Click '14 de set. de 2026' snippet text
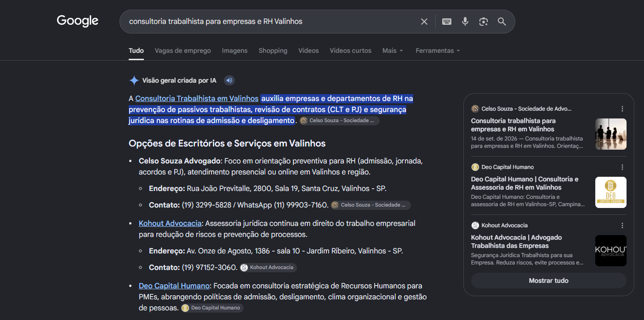The width and height of the screenshot is (644, 320). (495, 138)
